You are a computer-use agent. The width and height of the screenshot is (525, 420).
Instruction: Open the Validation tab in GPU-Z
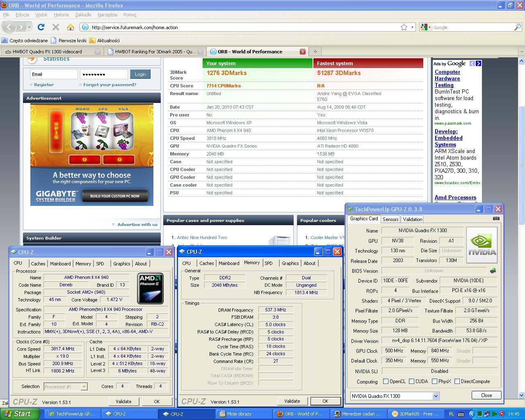(412, 219)
